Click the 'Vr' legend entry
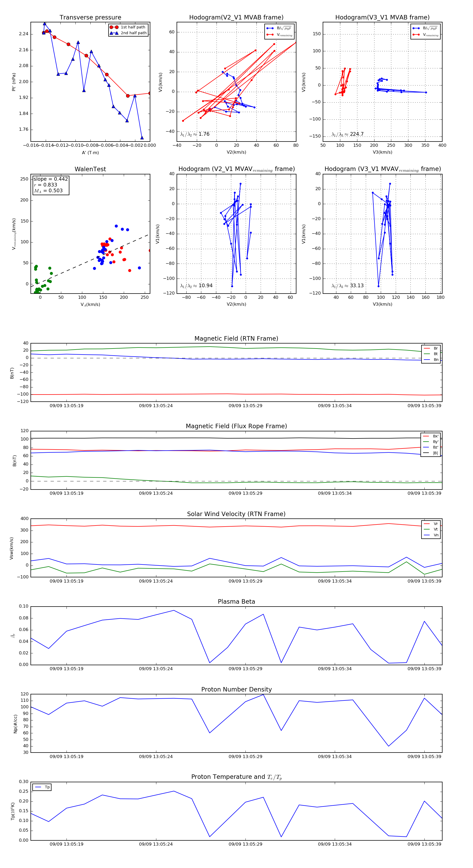Screen dimensions: 473x868 point(431,524)
